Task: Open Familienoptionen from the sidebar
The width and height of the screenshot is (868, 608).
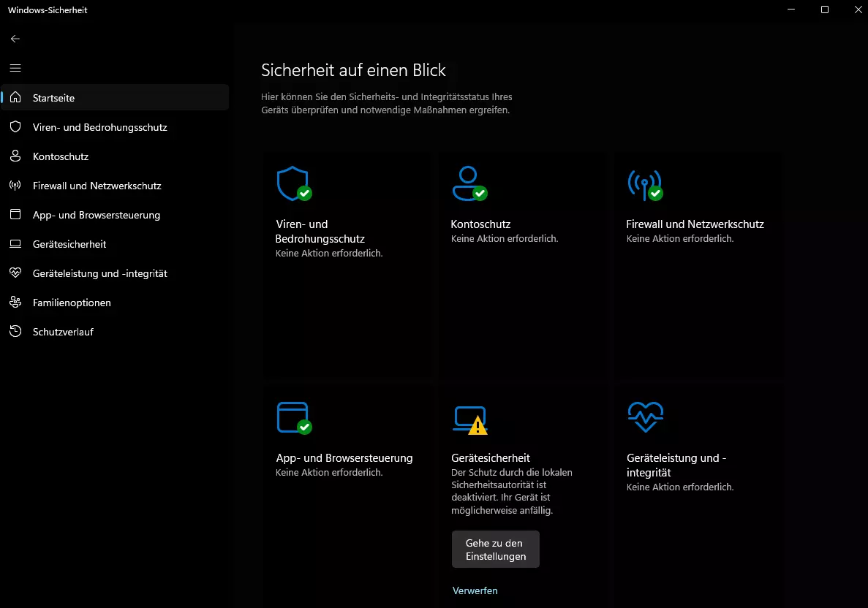Action: 115,303
